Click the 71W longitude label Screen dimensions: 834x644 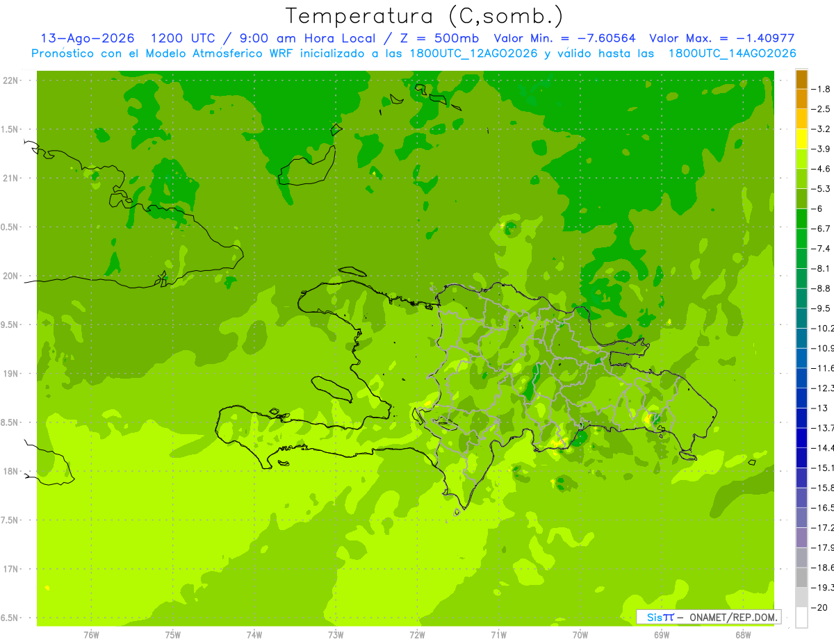498,635
